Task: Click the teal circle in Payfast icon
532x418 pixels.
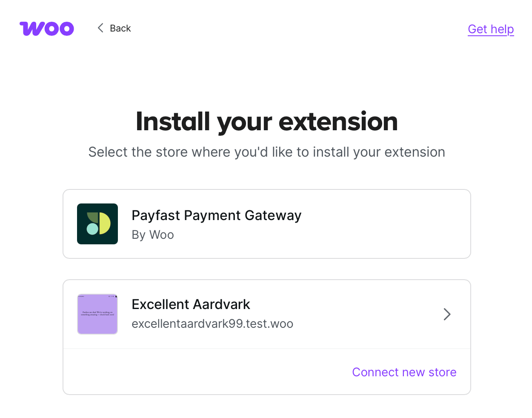Action: [x=92, y=229]
